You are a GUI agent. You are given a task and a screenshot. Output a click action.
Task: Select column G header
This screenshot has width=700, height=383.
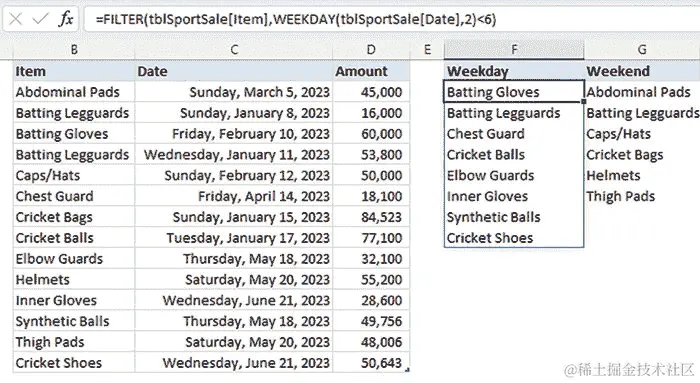(642, 50)
